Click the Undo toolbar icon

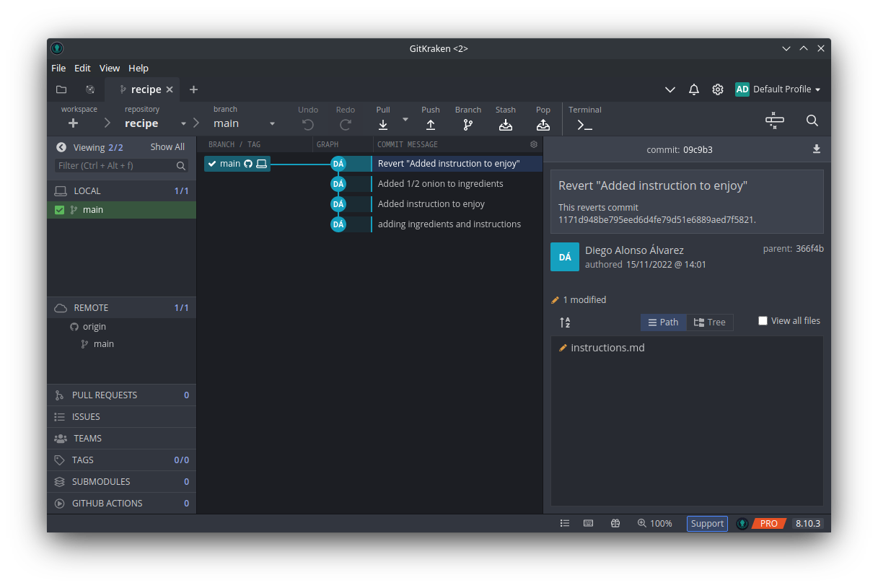(x=308, y=124)
